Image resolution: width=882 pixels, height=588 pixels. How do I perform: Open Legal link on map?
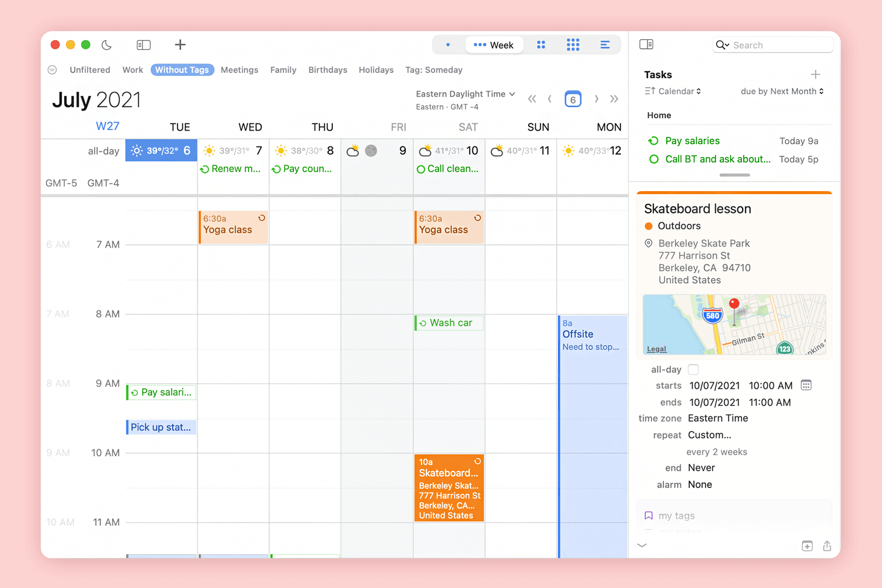tap(656, 349)
